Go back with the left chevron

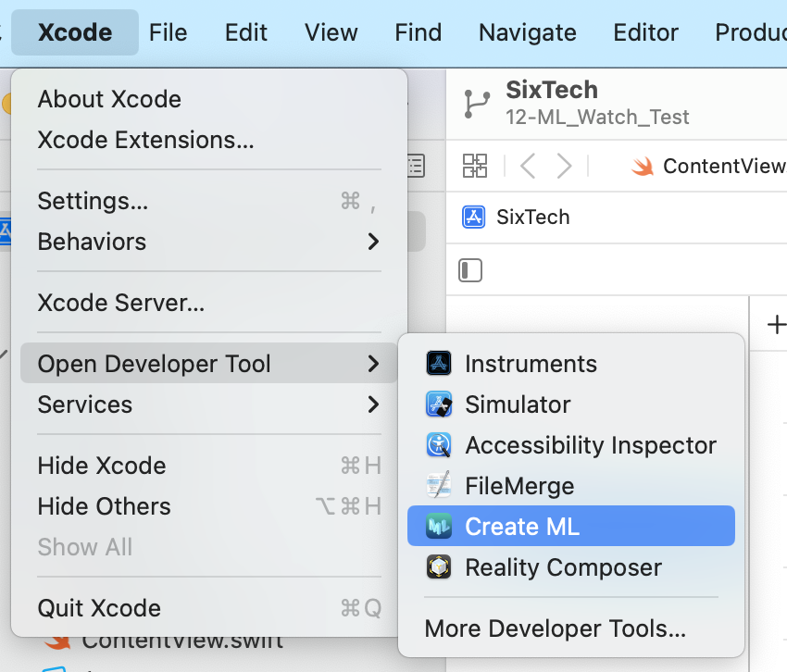point(528,167)
